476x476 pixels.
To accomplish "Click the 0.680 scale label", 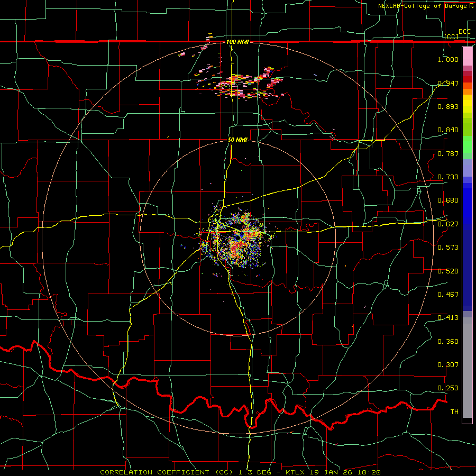I will 448,200.
